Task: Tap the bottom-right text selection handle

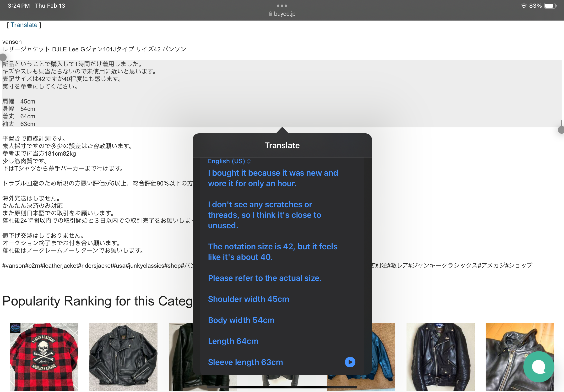Action: [561, 130]
